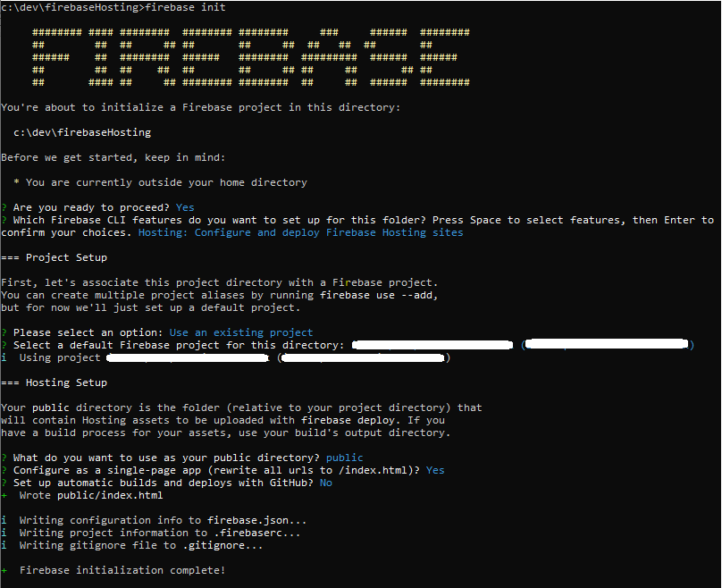Click 'Please select an option:' prompt

point(88,332)
